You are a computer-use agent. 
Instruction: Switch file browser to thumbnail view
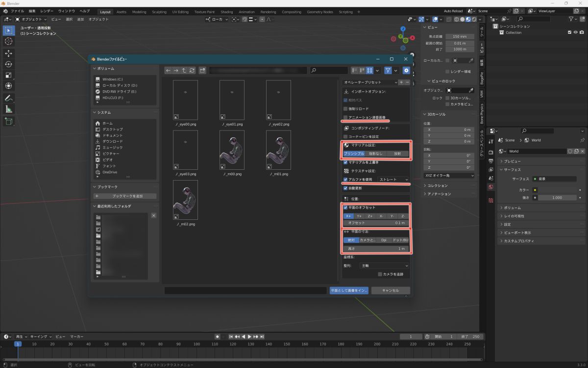point(370,71)
